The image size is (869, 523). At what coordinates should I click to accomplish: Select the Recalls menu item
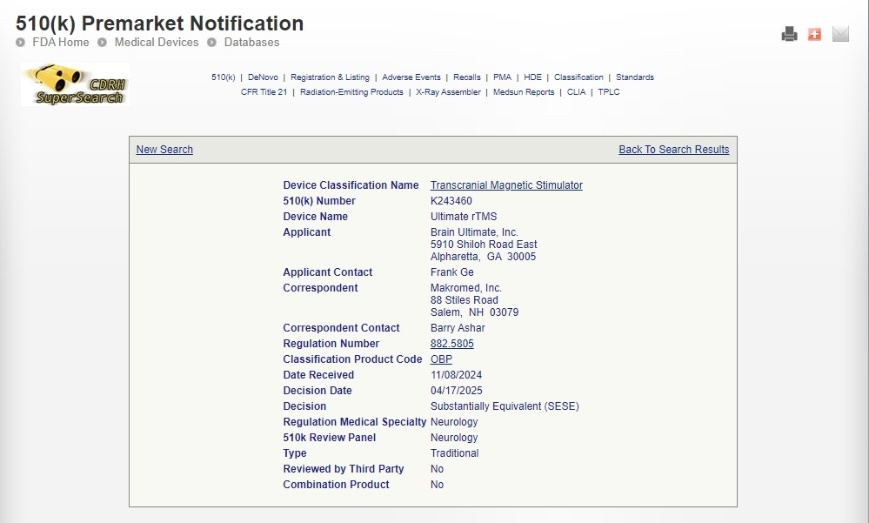(x=466, y=77)
